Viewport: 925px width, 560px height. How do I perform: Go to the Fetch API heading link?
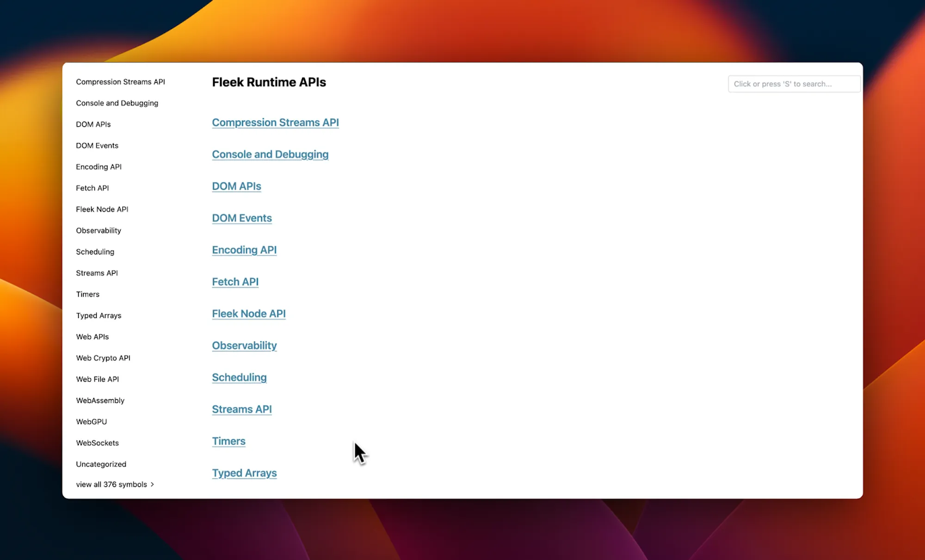235,282
